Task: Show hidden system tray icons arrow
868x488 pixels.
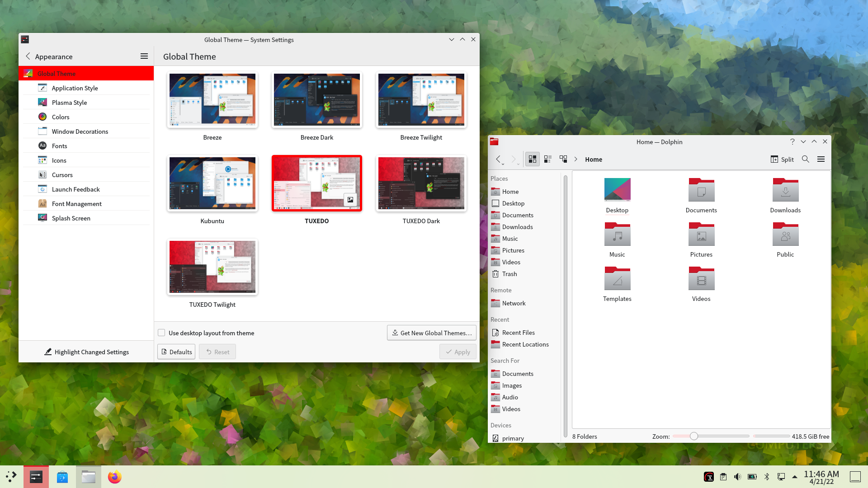Action: coord(795,477)
